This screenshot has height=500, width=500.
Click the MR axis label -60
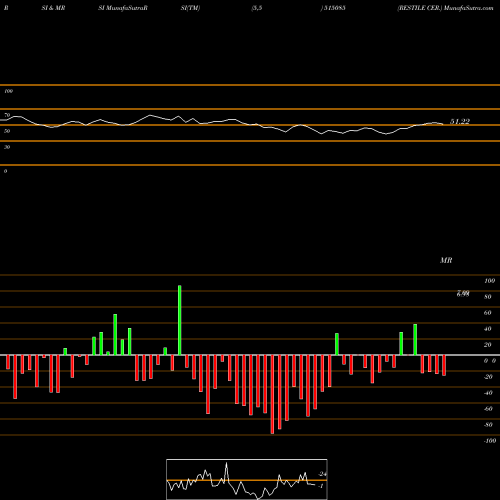pos(488,409)
